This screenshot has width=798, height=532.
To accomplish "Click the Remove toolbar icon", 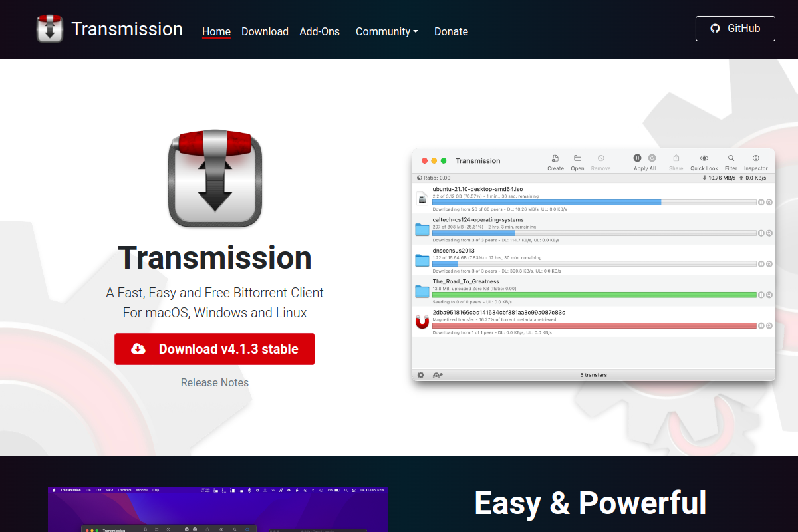I will point(600,158).
